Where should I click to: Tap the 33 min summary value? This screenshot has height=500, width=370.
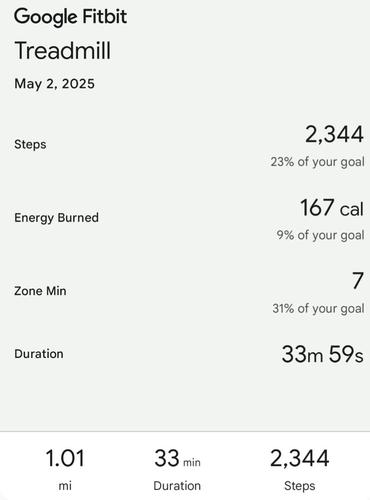click(x=177, y=458)
